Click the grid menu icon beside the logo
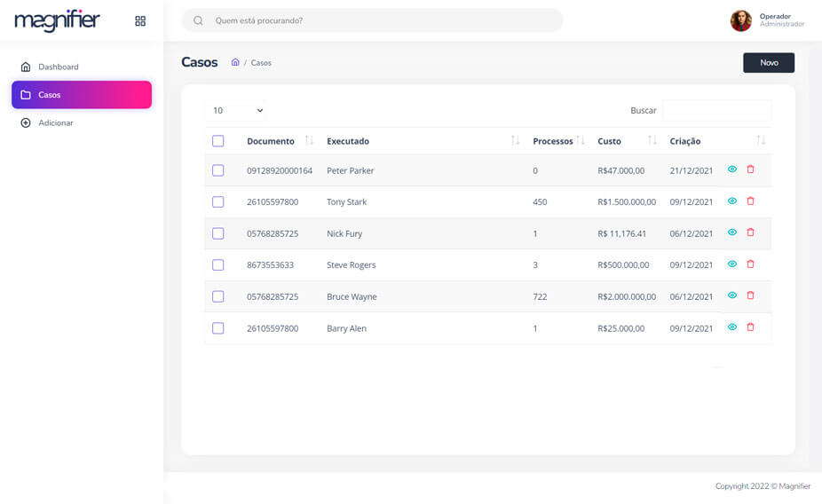Screen dimensions: 822x504 140,20
